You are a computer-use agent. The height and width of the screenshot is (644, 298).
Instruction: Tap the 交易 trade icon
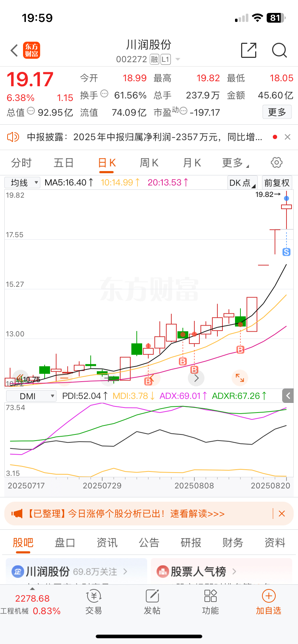pos(94,596)
